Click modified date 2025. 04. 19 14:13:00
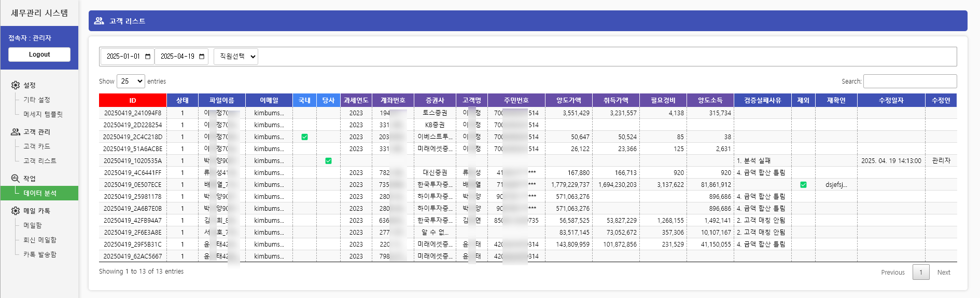This screenshot has height=298, width=980. pos(891,161)
